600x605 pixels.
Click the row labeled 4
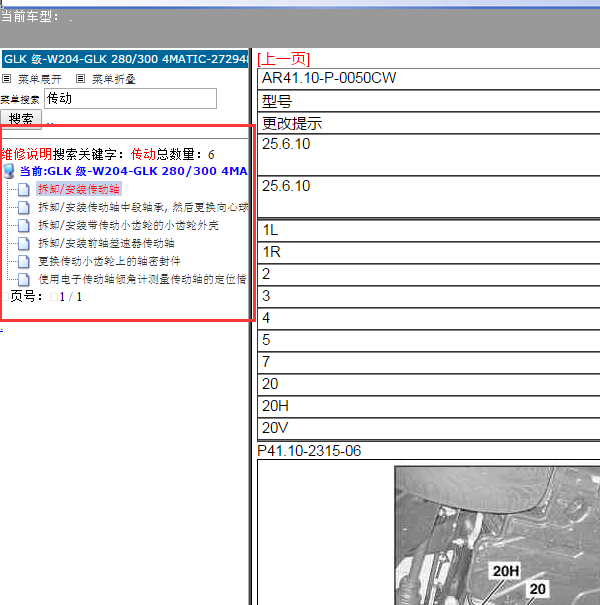(x=429, y=318)
